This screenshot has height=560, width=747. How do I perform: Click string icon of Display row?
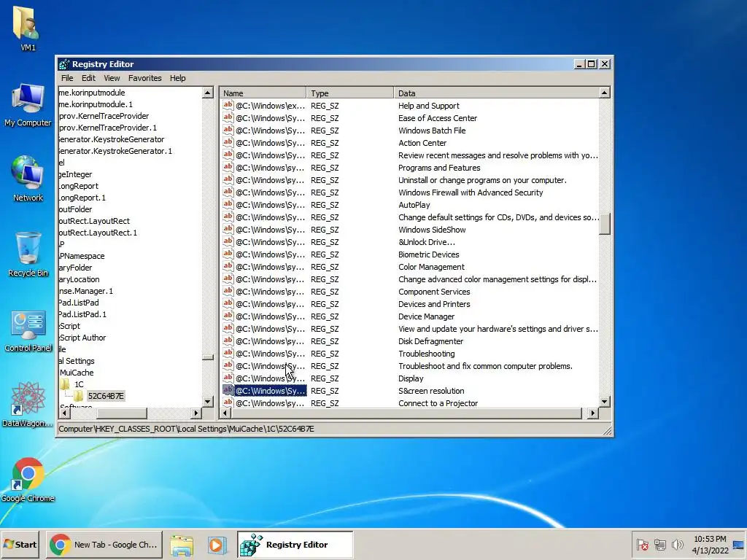click(x=228, y=378)
